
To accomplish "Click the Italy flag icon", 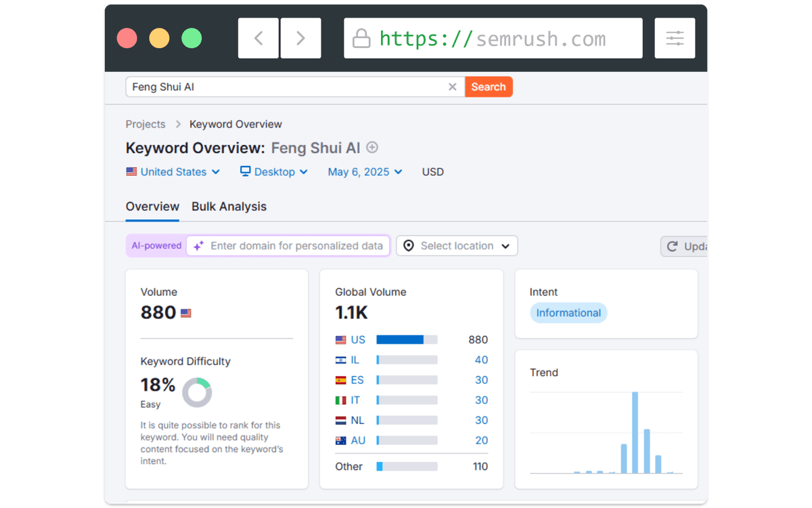I will point(341,400).
